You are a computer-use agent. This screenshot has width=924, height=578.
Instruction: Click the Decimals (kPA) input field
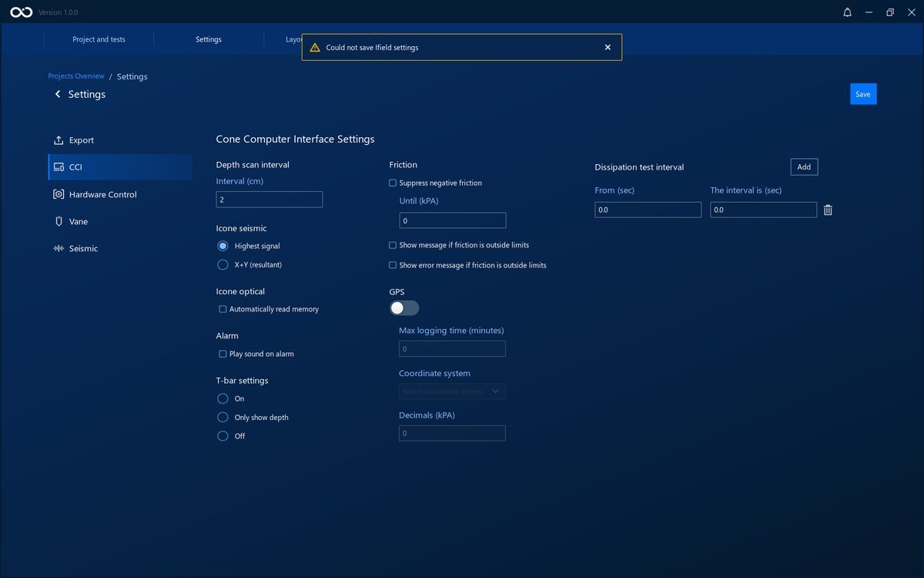click(x=452, y=433)
